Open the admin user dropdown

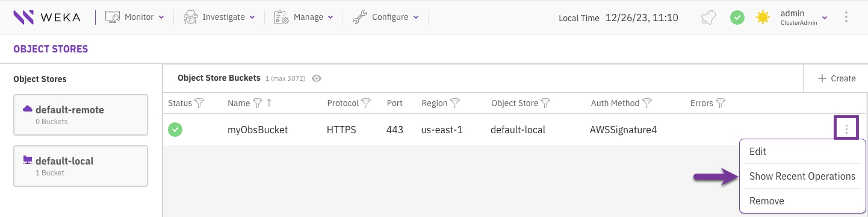(804, 17)
